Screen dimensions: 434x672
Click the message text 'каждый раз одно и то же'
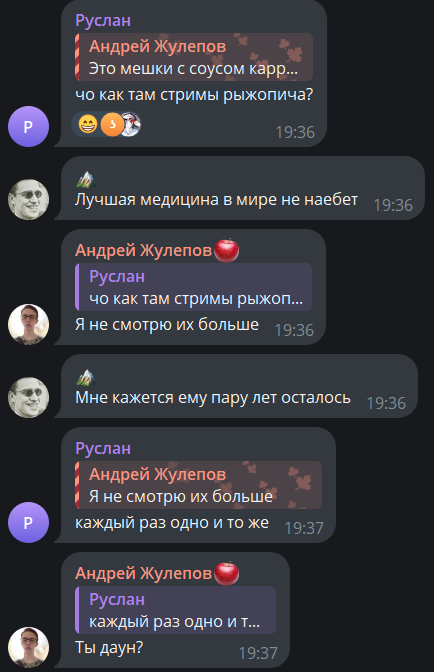point(172,523)
